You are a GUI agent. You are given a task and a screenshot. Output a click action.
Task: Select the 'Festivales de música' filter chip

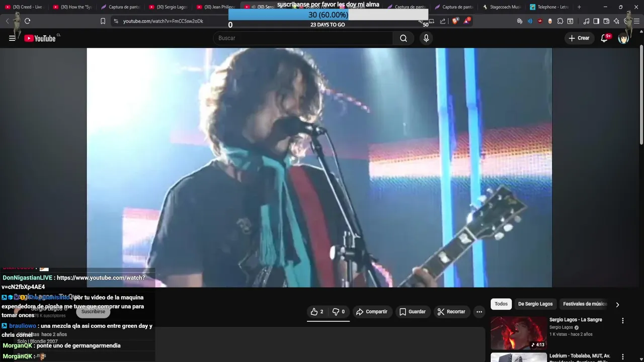pos(585,304)
